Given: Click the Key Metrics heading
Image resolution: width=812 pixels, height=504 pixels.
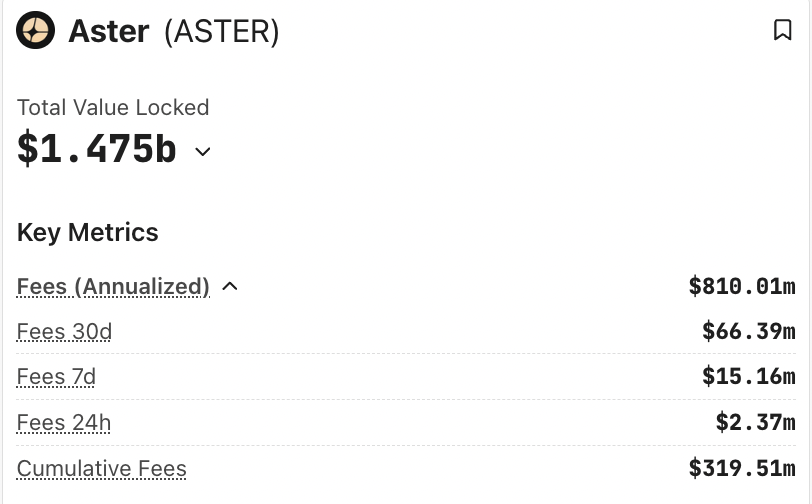Looking at the screenshot, I should [88, 232].
